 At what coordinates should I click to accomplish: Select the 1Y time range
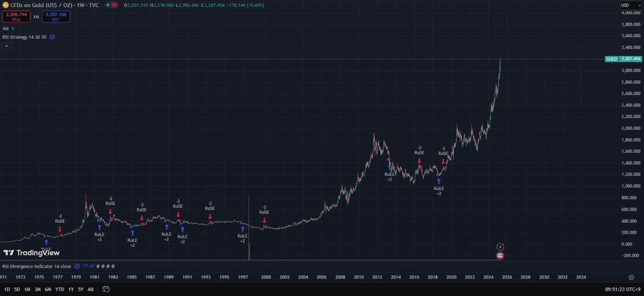tap(71, 289)
